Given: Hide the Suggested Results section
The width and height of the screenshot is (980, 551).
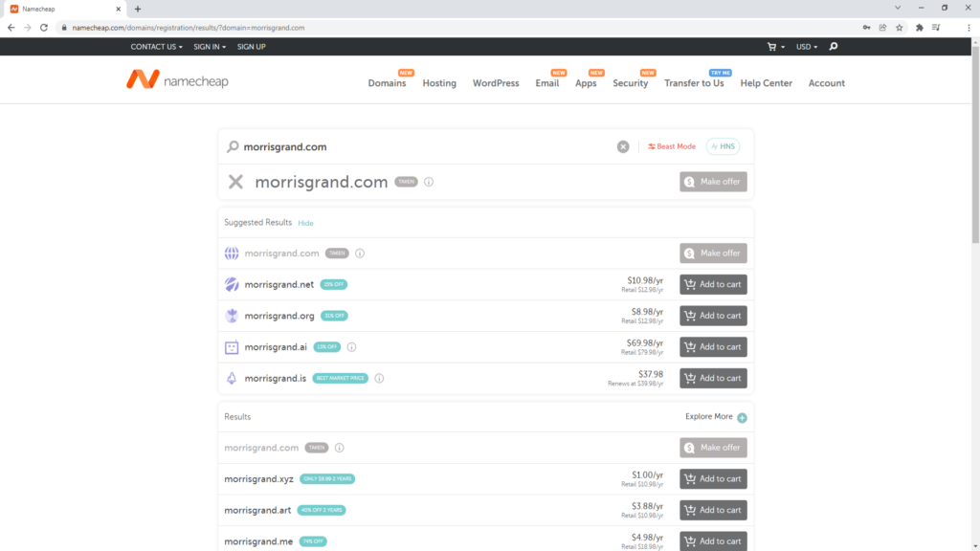Looking at the screenshot, I should point(305,223).
